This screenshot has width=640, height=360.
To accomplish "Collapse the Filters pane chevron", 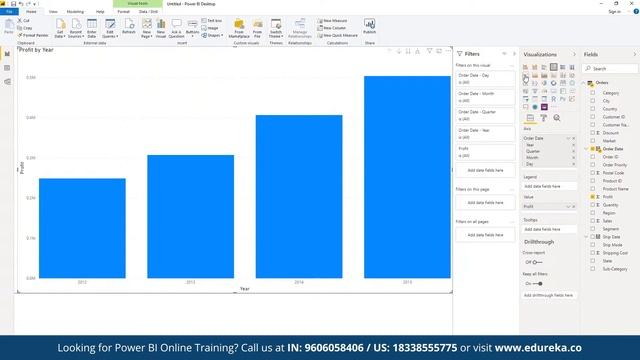I will pos(514,54).
